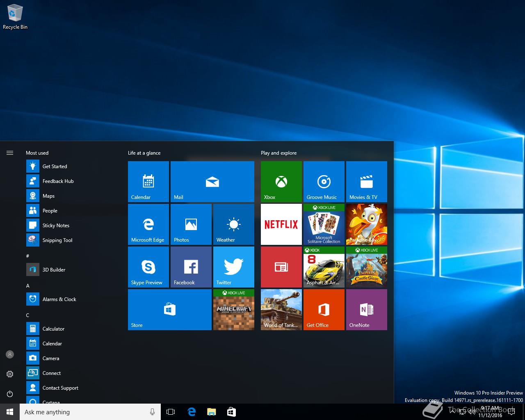Open Task View on the taskbar
The width and height of the screenshot is (525, 420).
click(x=171, y=412)
